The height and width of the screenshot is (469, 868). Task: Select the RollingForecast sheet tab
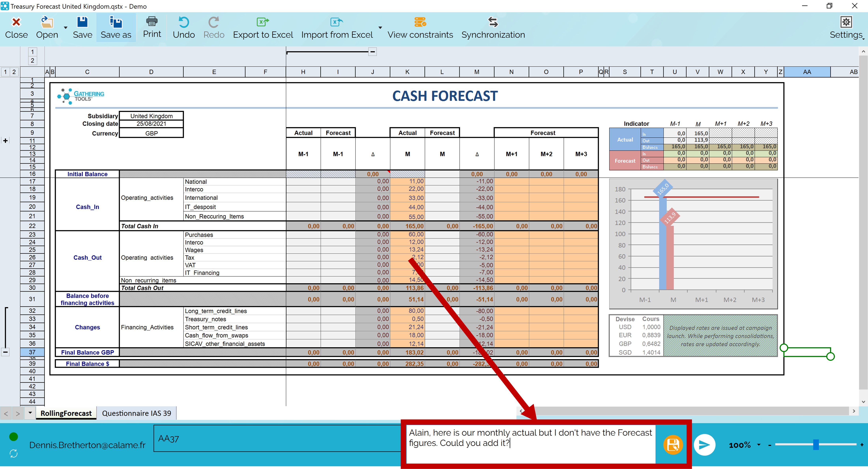[x=66, y=413]
